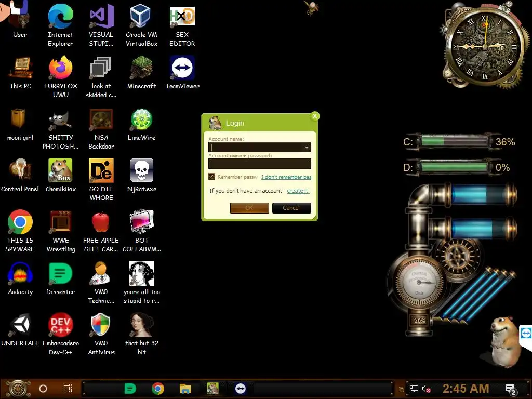Toggle the Remember password checkbox

(212, 177)
